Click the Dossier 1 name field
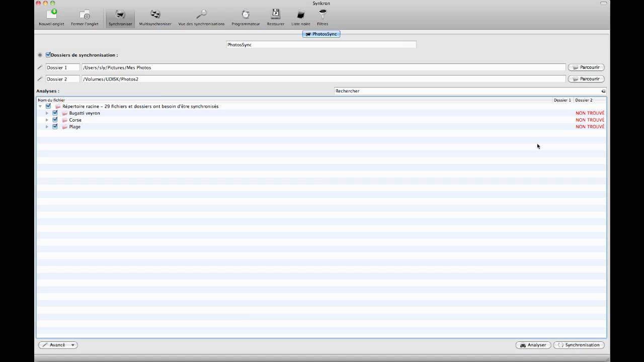644x362 pixels. [62, 67]
